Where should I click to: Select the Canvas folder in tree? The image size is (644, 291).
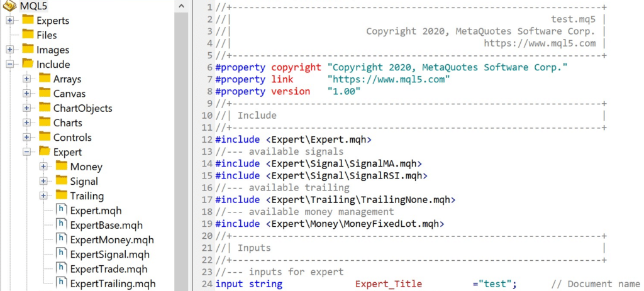pos(69,94)
